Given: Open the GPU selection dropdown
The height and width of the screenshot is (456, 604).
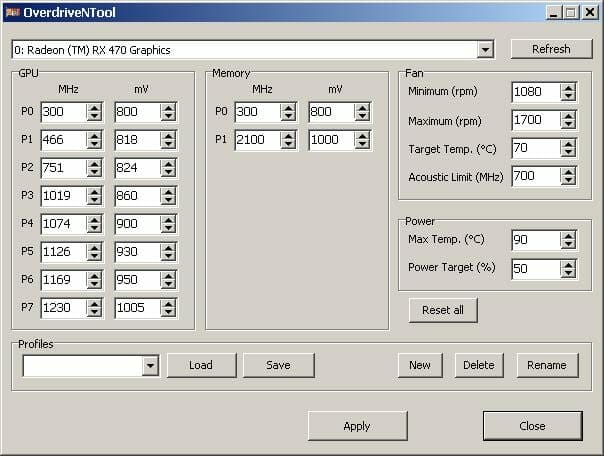Looking at the screenshot, I should pyautogui.click(x=485, y=50).
